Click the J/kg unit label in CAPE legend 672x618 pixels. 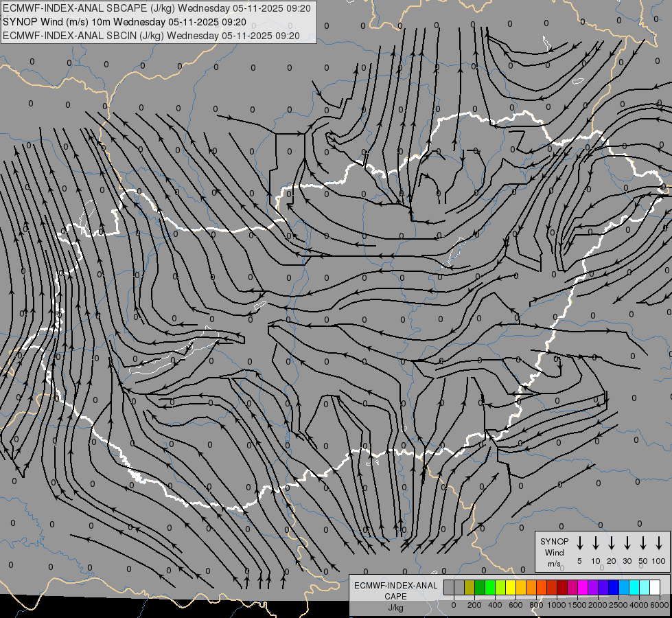click(395, 608)
